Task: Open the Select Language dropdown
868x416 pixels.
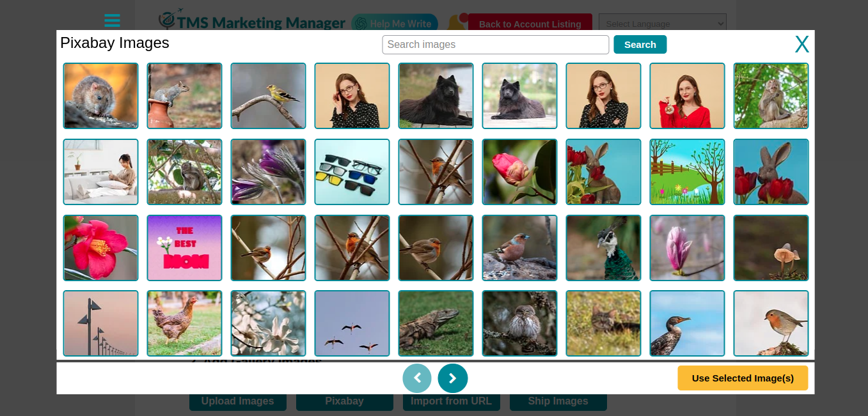Action: pos(662,23)
